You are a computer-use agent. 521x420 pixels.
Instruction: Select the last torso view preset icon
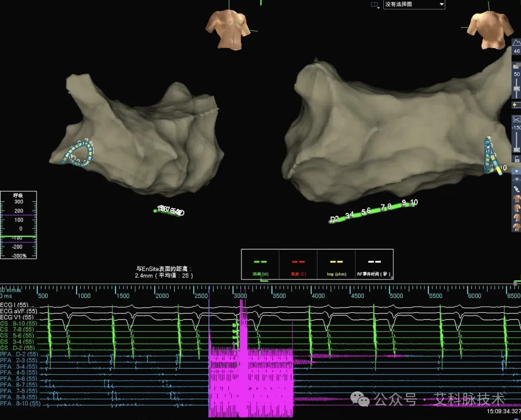517,227
